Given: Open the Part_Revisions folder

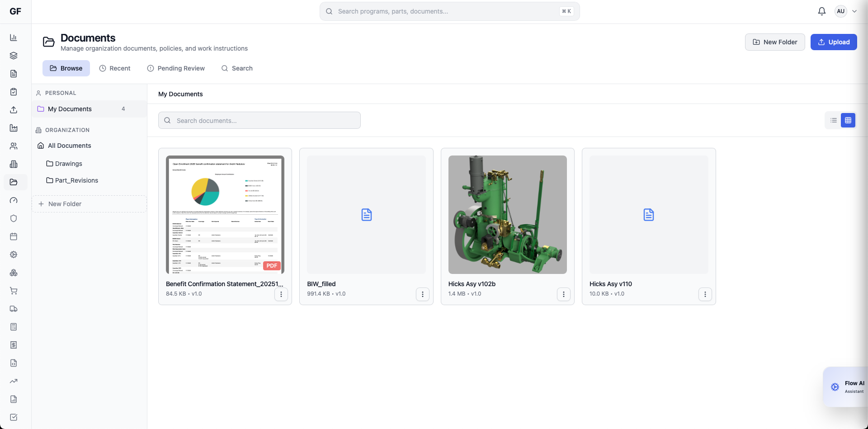Looking at the screenshot, I should pyautogui.click(x=76, y=180).
